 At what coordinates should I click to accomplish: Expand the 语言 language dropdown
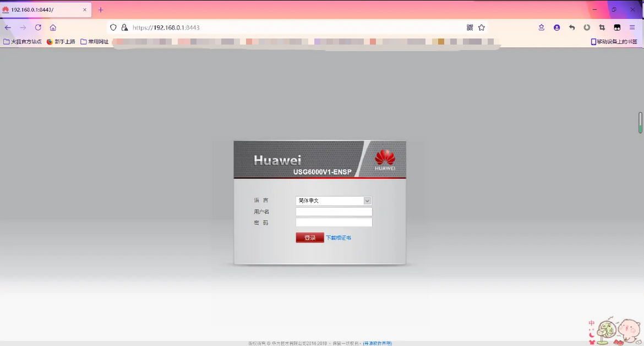click(x=334, y=201)
